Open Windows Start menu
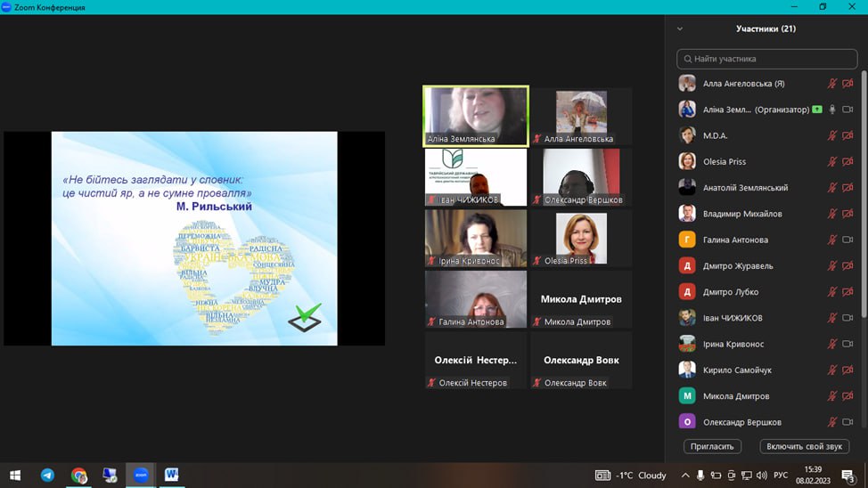Screen dimensions: 868x488 pos(15,476)
